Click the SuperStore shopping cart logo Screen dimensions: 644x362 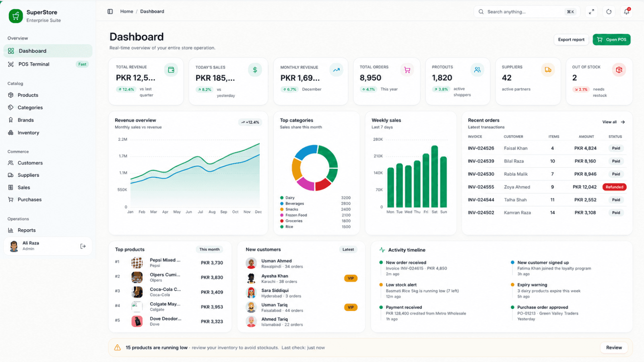[16, 16]
